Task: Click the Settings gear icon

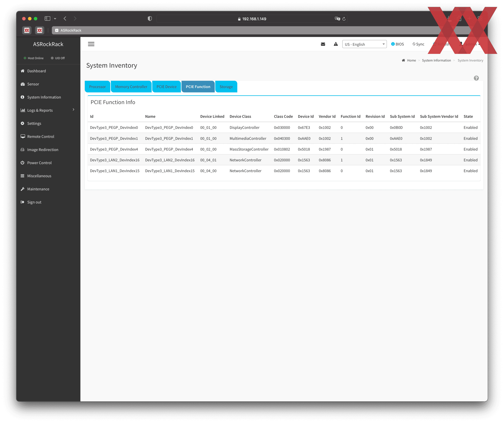Action: [23, 123]
